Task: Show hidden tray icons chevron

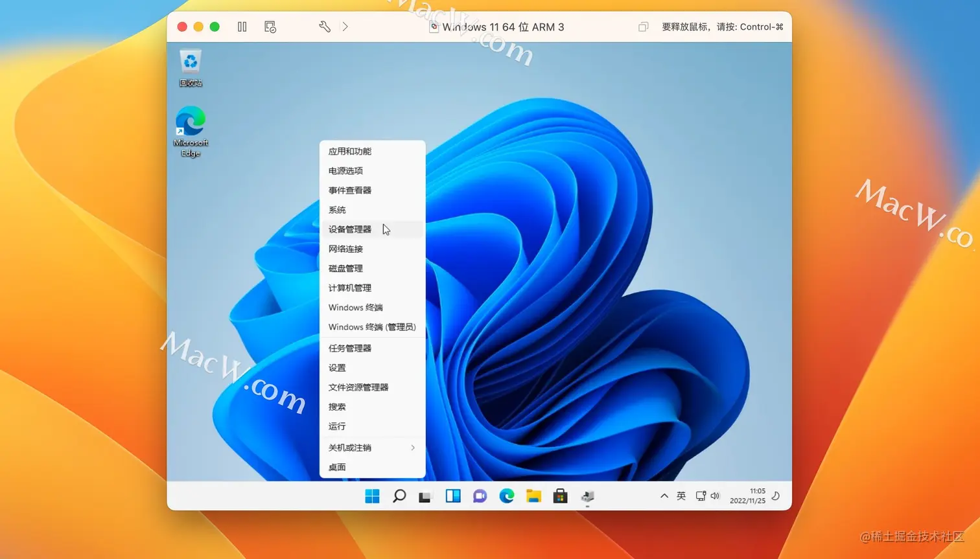Action: [664, 496]
